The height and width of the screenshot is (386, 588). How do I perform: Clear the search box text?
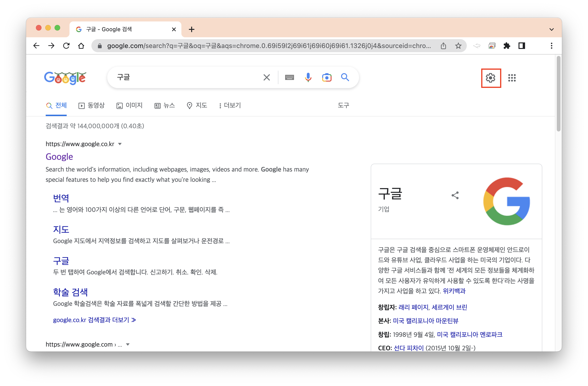pos(266,78)
